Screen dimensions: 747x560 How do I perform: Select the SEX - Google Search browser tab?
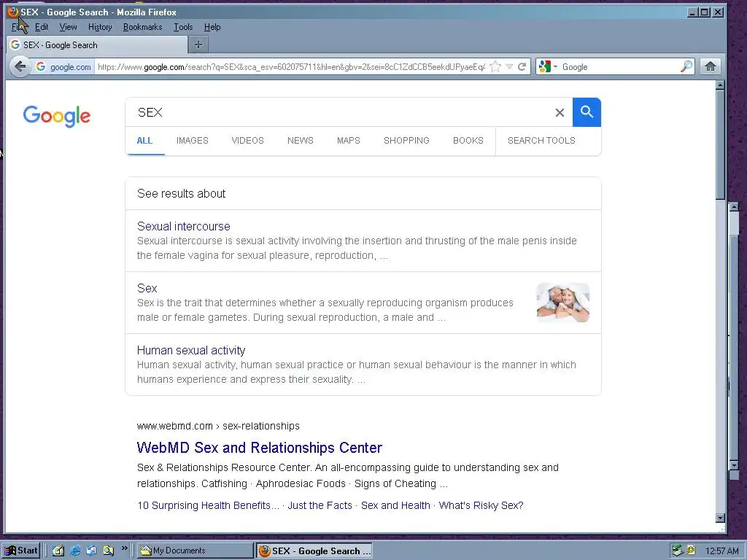97,44
